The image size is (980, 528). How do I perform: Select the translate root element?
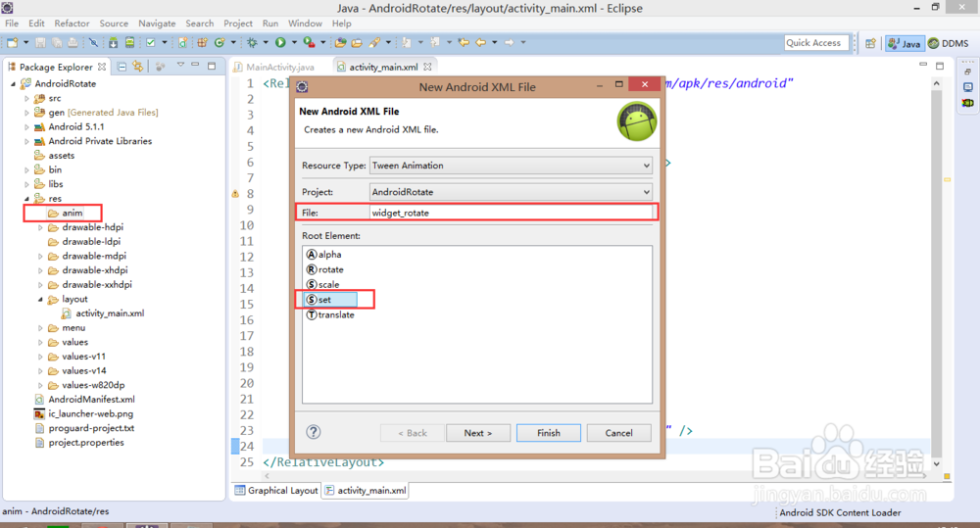[330, 314]
